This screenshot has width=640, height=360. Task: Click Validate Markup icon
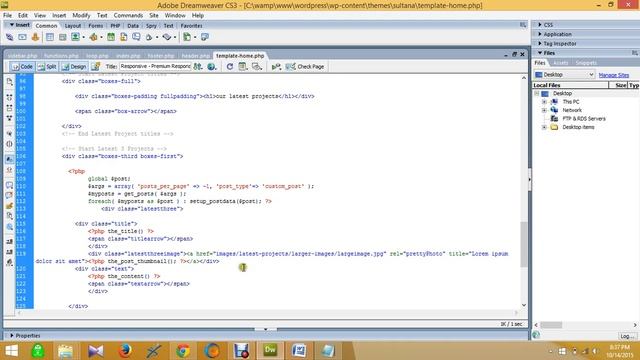(x=276, y=67)
